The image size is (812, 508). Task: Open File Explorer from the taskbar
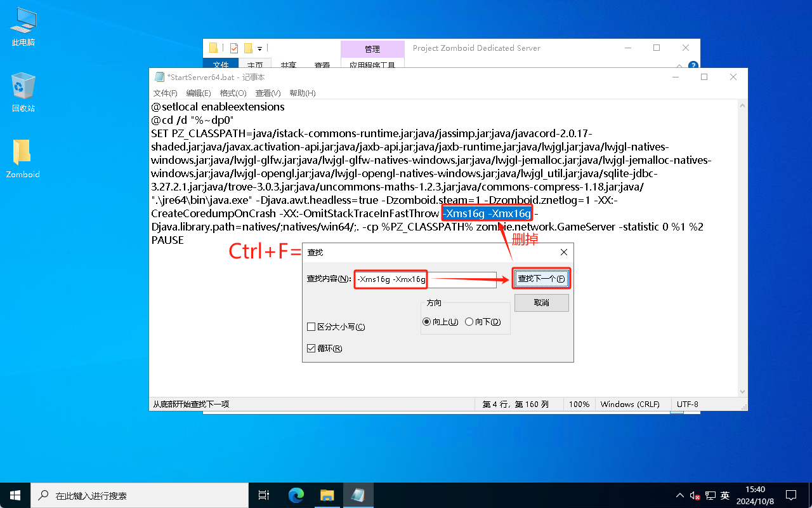point(327,495)
